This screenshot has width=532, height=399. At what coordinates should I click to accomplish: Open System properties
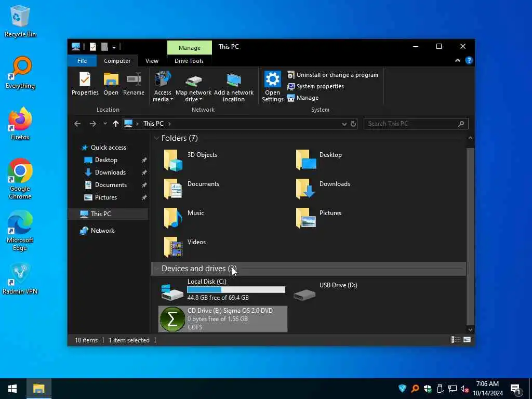(315, 86)
